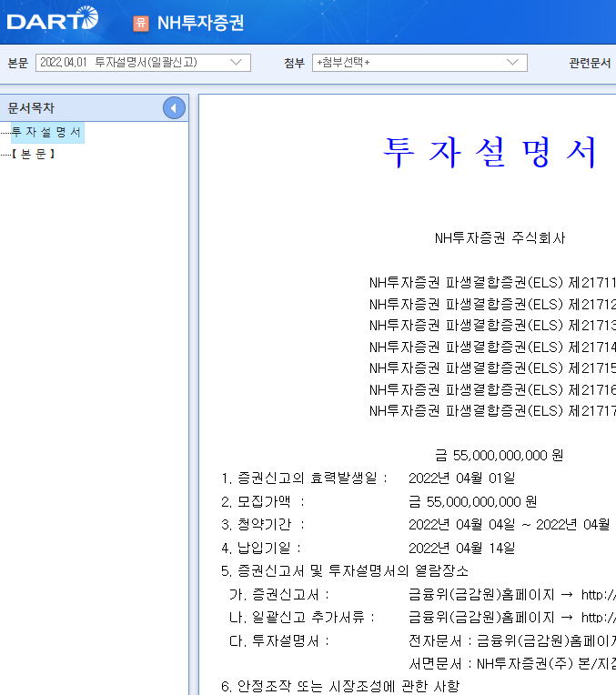The height and width of the screenshot is (695, 616).
Task: Click the date 2022년 04월 01일
Action: pyautogui.click(x=461, y=478)
